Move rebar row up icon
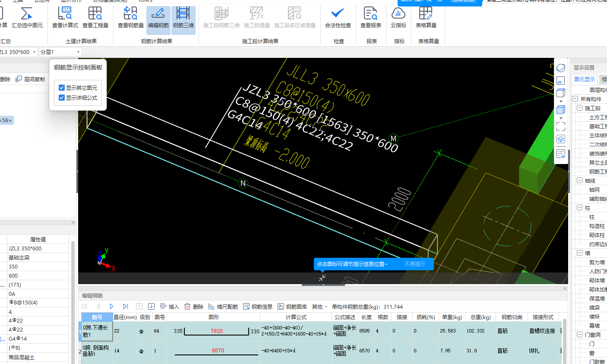This screenshot has height=364, width=607. [x=139, y=307]
